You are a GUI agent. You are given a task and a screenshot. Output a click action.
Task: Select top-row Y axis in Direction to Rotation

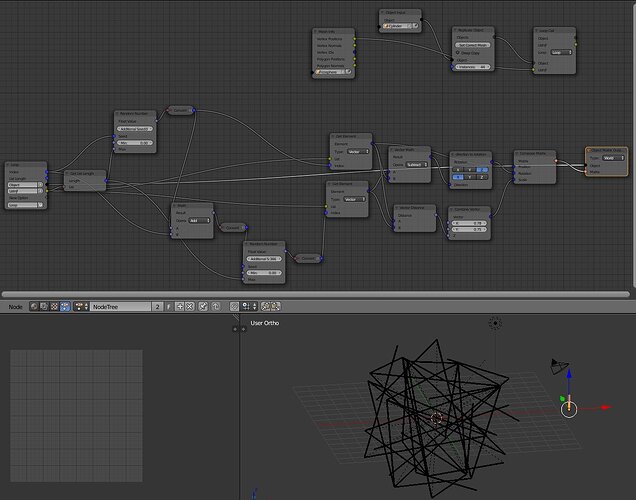point(470,170)
